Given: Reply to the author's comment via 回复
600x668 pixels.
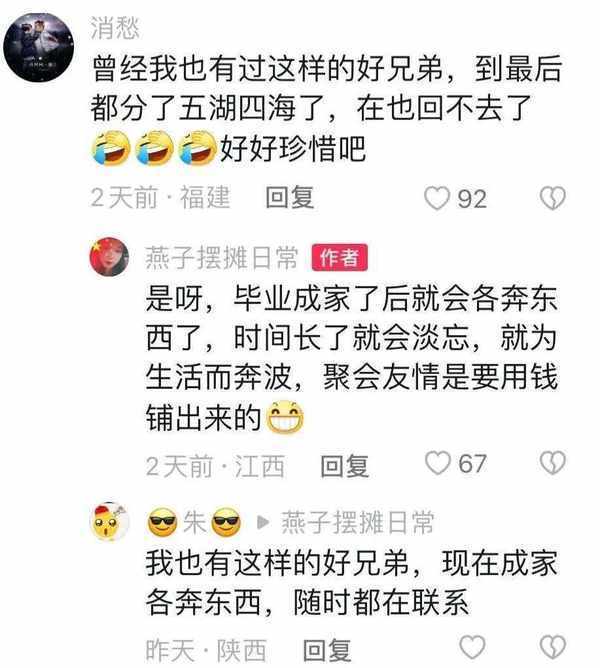Looking at the screenshot, I should point(344,466).
